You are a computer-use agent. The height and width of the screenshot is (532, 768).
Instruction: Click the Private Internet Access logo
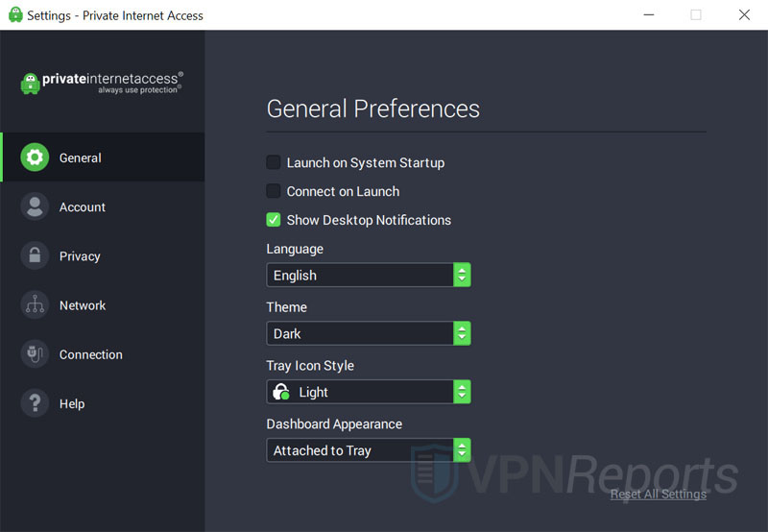[102, 83]
